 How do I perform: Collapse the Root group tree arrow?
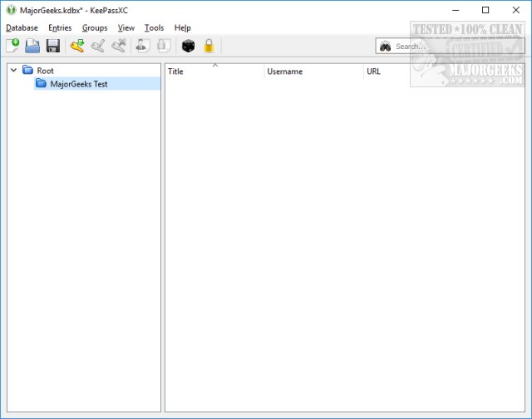(13, 71)
